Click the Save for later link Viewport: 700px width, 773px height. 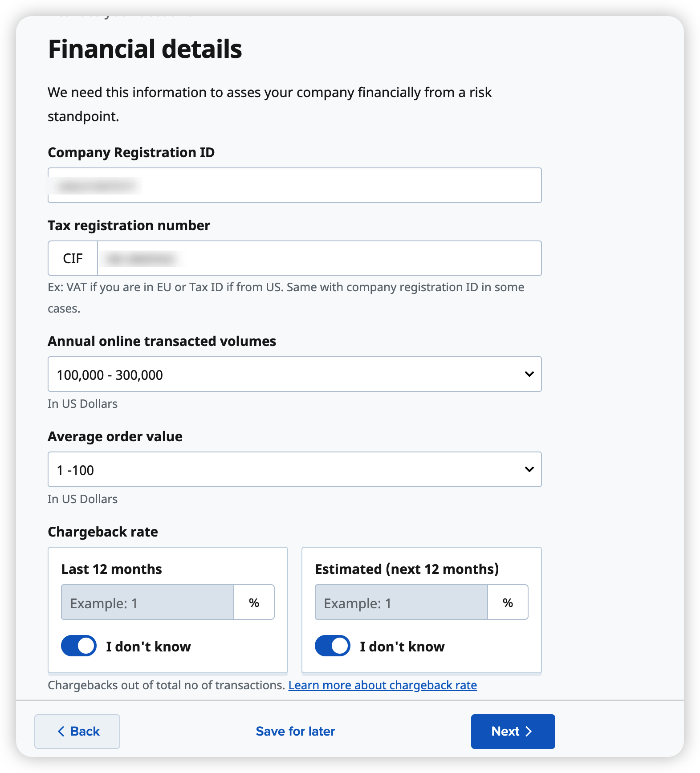click(x=295, y=731)
